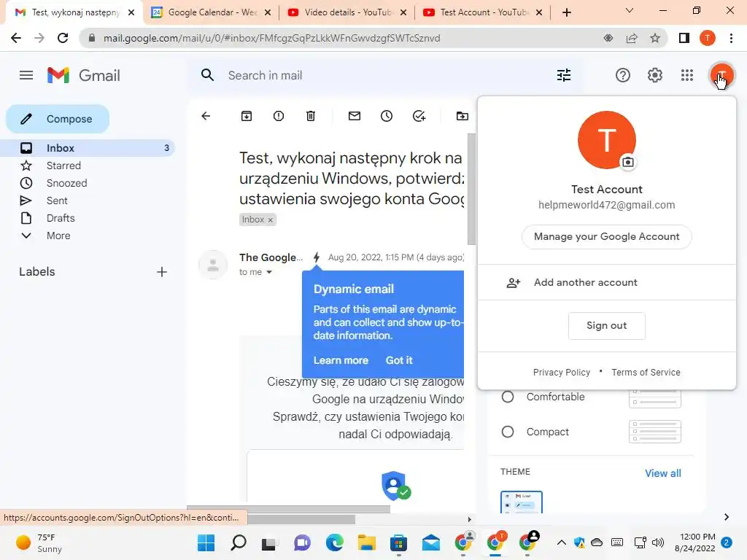
Task: Open File Explorer from the taskbar
Action: 367,542
